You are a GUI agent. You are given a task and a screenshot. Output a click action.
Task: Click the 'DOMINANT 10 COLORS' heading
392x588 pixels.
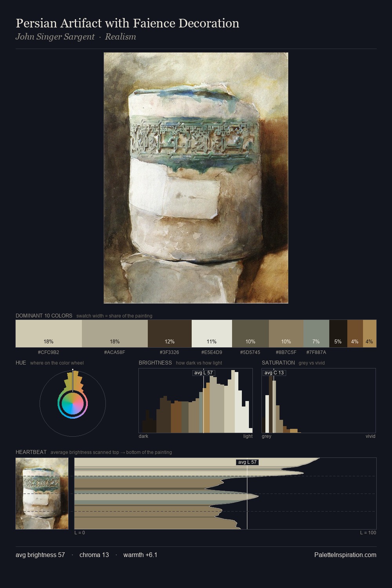pos(44,316)
